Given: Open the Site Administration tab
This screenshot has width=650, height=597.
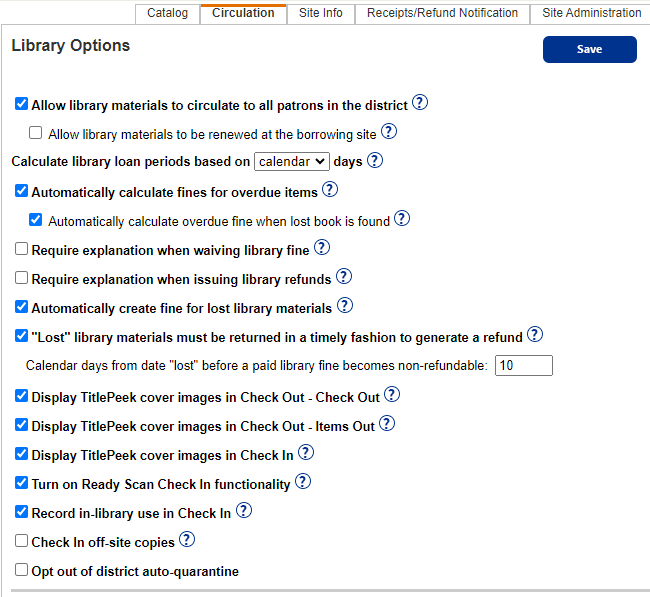Looking at the screenshot, I should (x=591, y=13).
